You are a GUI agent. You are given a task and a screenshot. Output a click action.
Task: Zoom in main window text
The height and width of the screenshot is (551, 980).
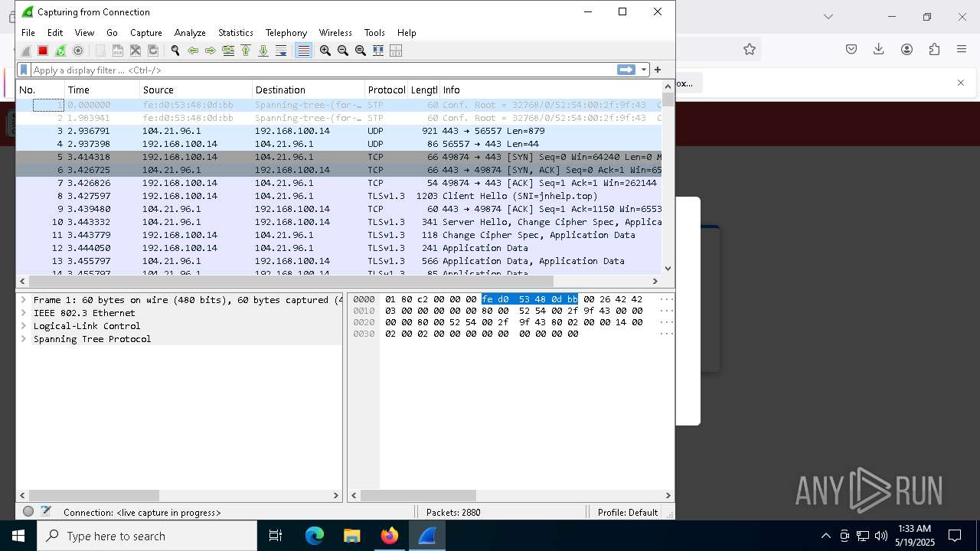click(325, 51)
